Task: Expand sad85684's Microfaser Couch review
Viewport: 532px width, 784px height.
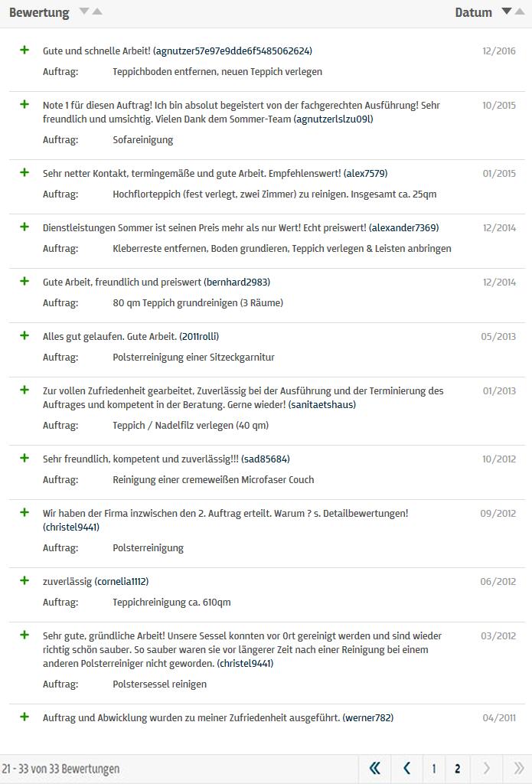Action: [25, 459]
